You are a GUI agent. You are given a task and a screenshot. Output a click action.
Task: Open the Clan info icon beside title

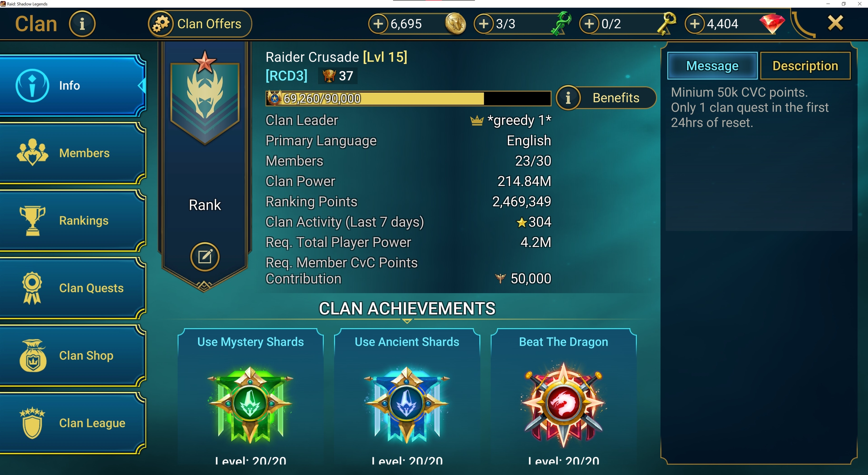click(82, 24)
